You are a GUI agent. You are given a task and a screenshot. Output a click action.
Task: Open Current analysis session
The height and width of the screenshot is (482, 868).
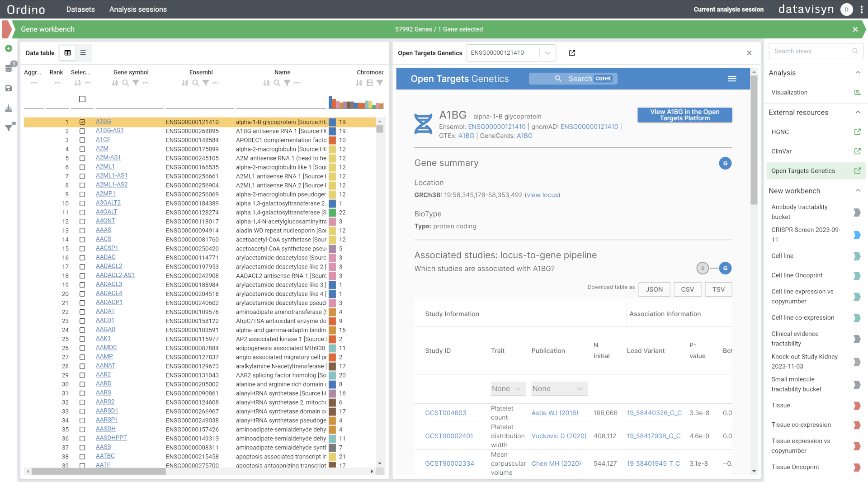(x=728, y=9)
